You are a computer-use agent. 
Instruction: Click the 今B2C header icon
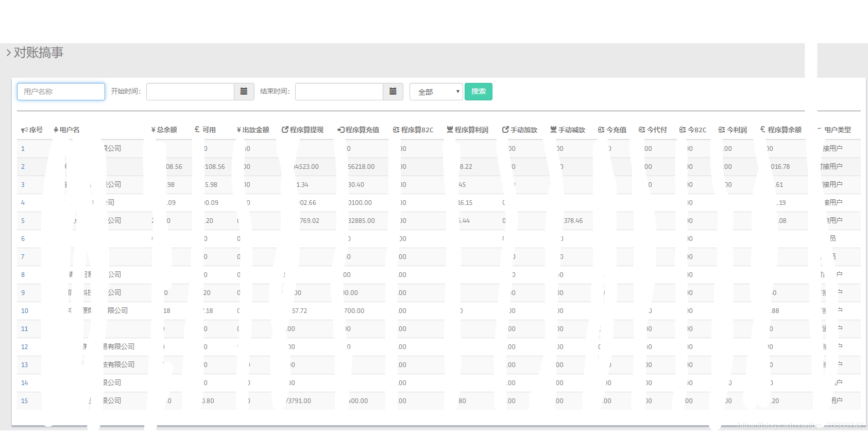[x=683, y=130]
